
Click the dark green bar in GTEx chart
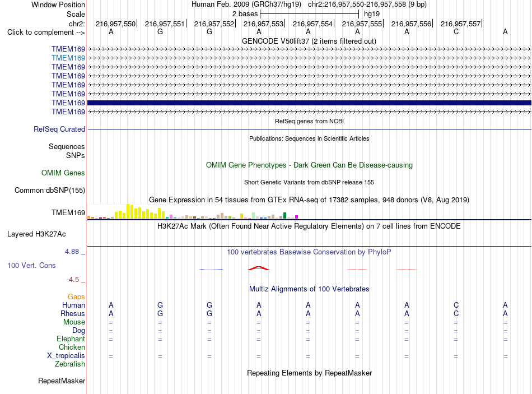tap(284, 215)
